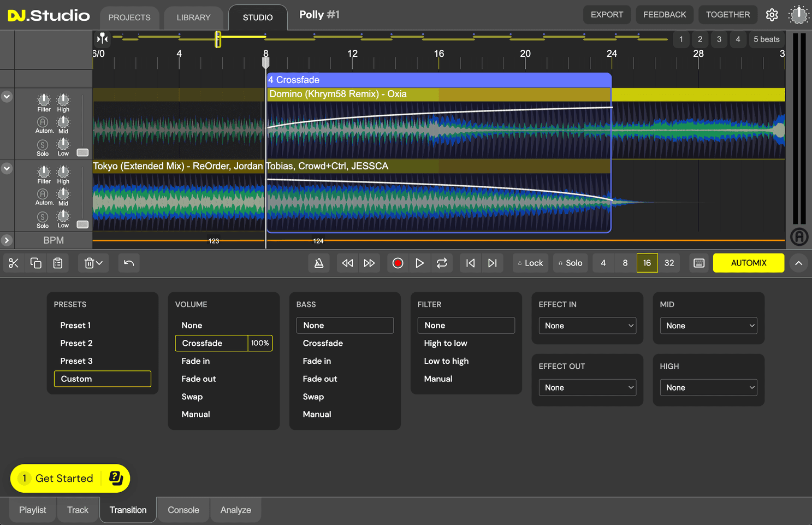Play the mix

(x=419, y=263)
